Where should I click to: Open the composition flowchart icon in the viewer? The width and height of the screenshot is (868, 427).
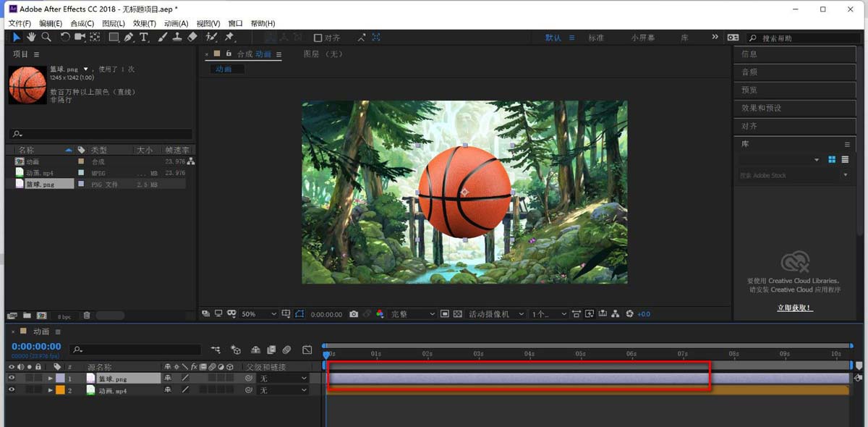615,314
